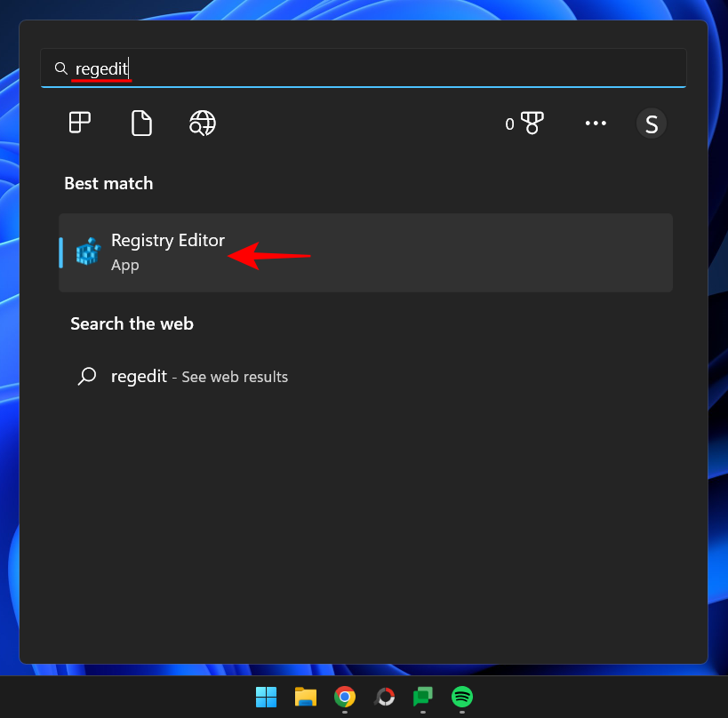This screenshot has width=728, height=718.
Task: Click the See web results link
Action: [234, 377]
